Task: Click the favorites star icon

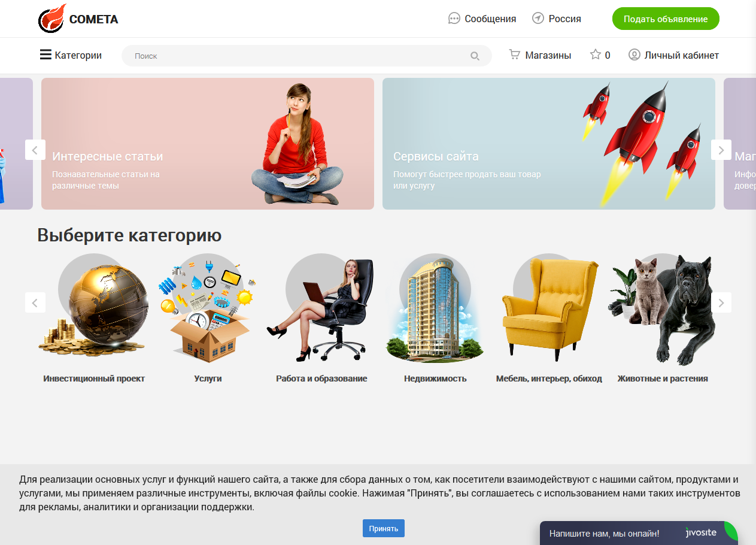Action: [x=596, y=54]
